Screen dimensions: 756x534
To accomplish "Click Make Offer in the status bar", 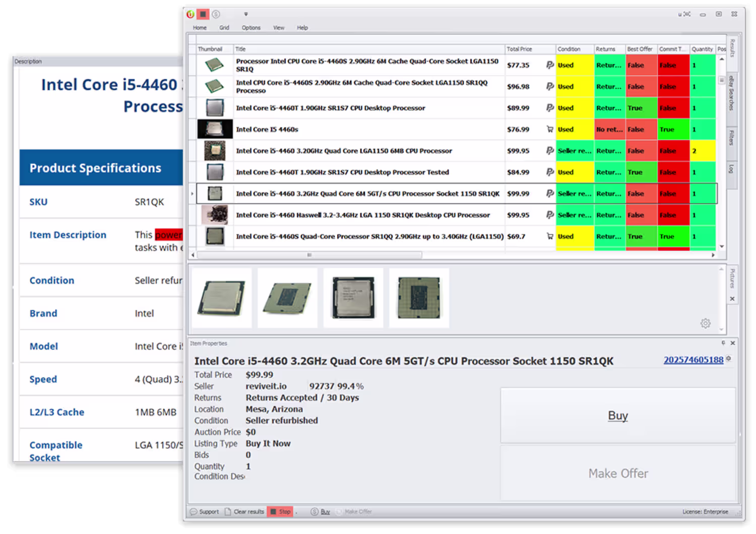I will pyautogui.click(x=354, y=512).
